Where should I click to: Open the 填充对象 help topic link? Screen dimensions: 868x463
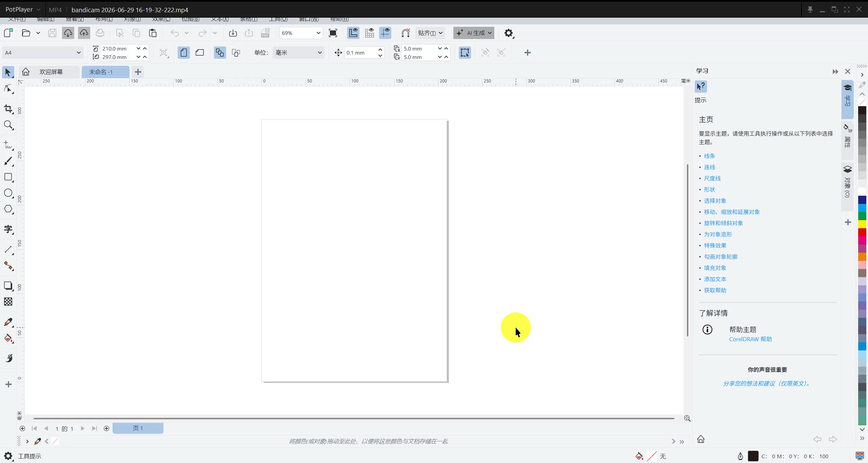point(715,268)
